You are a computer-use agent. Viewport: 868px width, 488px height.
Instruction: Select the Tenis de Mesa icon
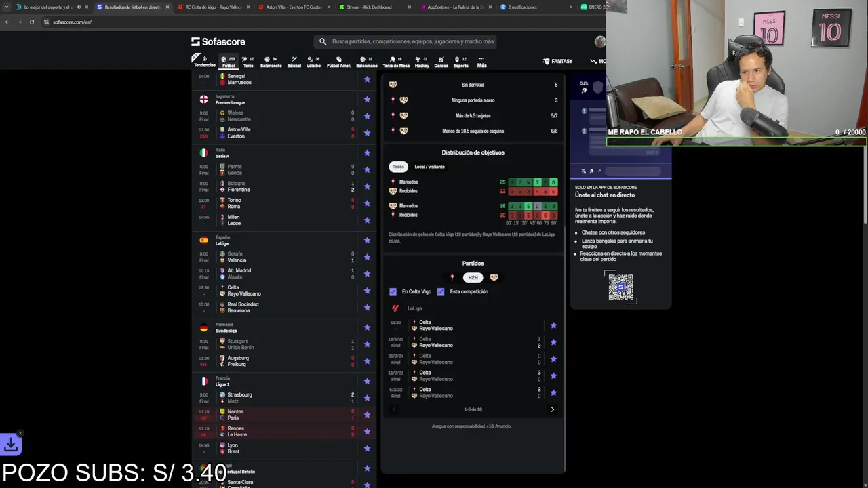[396, 62]
